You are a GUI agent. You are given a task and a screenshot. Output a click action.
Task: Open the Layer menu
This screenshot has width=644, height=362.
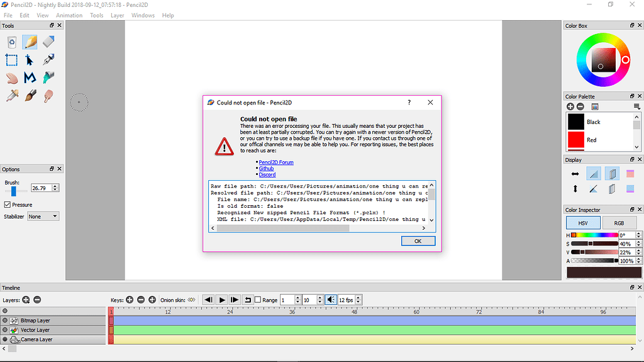tap(117, 15)
